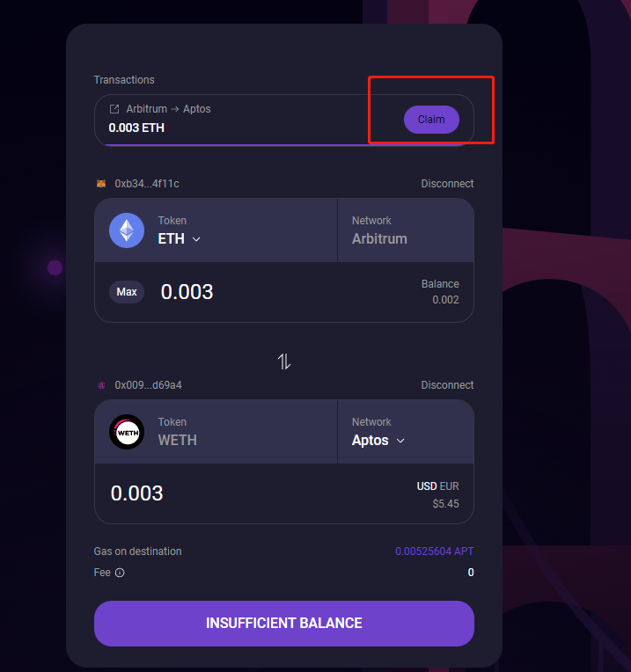Set the Max token amount
This screenshot has width=631, height=672.
(127, 292)
